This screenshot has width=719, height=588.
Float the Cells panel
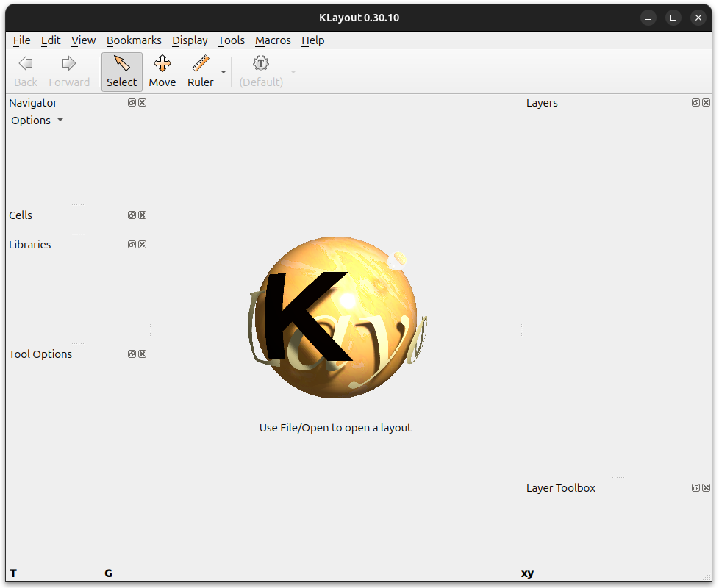tap(132, 215)
